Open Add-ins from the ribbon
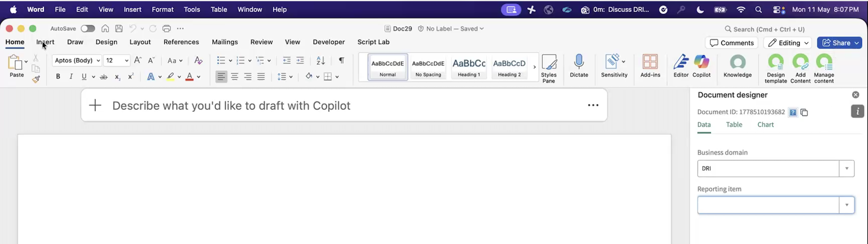The height and width of the screenshot is (244, 868). tap(650, 66)
